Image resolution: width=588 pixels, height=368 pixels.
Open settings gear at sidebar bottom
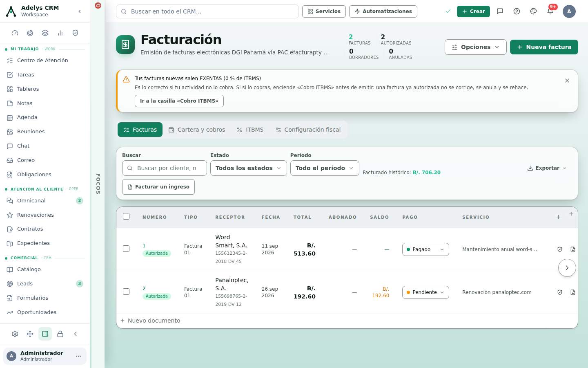coord(15,334)
